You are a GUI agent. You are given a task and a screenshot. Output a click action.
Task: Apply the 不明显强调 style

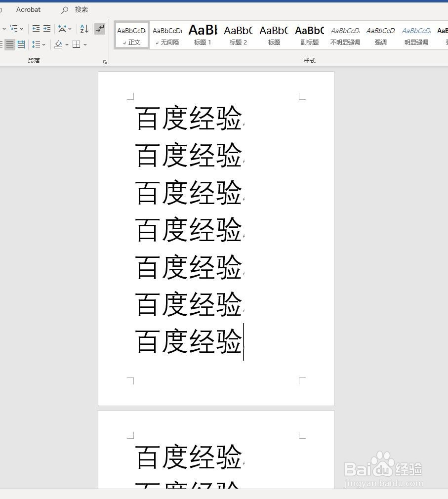click(x=345, y=35)
